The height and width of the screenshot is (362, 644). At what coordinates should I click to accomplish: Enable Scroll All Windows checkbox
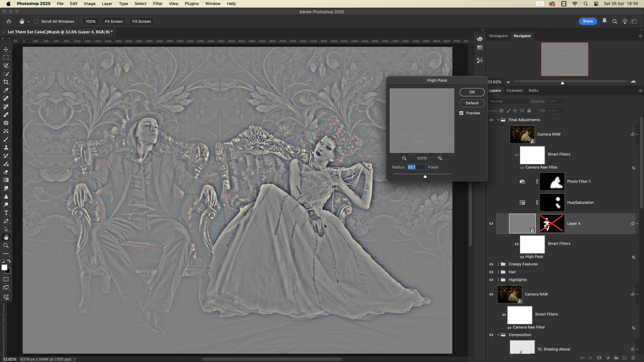(36, 21)
